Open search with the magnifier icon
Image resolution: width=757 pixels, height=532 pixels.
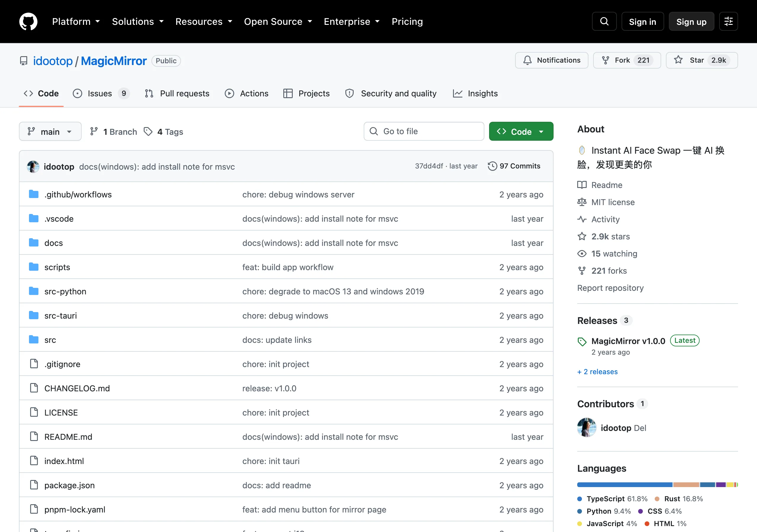pos(604,21)
